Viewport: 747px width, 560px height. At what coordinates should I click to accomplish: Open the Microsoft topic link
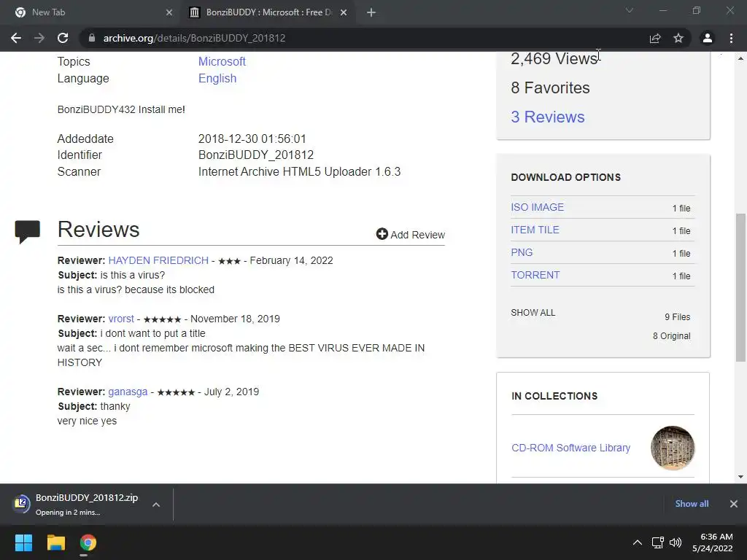[x=222, y=61]
